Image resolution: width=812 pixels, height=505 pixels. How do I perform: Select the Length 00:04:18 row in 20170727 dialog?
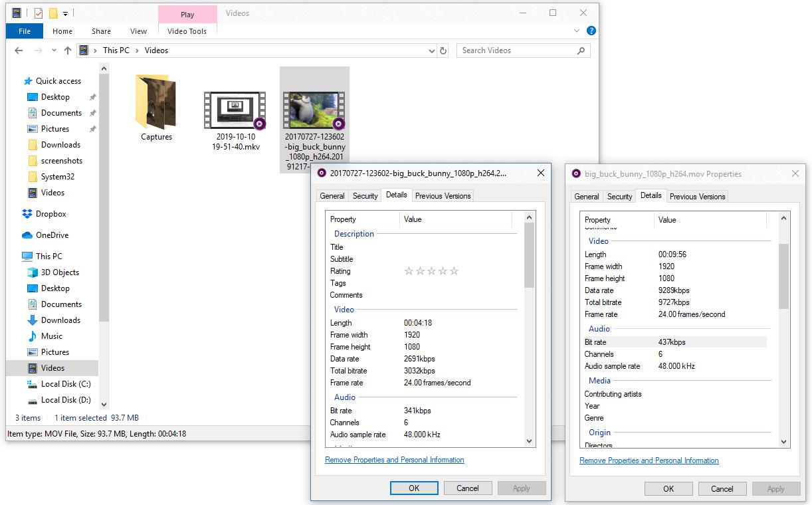pyautogui.click(x=420, y=323)
